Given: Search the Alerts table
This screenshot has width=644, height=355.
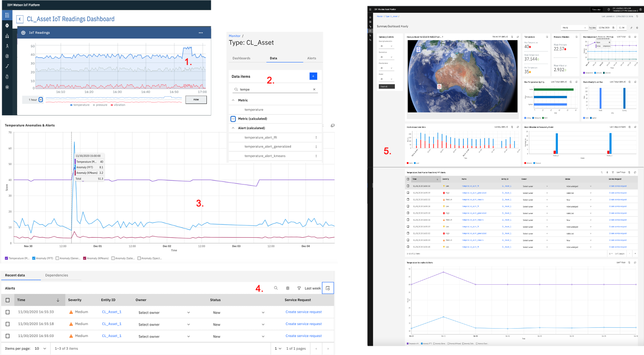Looking at the screenshot, I should 276,288.
